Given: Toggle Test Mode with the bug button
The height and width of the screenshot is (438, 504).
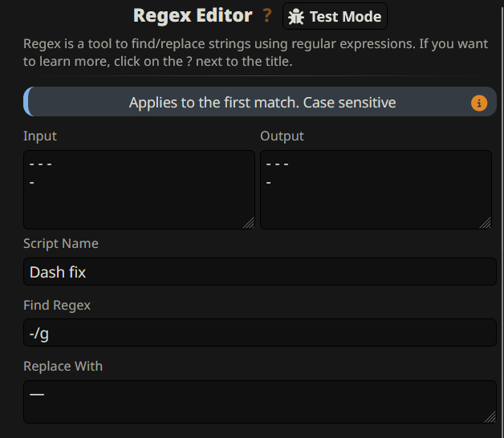Looking at the screenshot, I should (335, 16).
